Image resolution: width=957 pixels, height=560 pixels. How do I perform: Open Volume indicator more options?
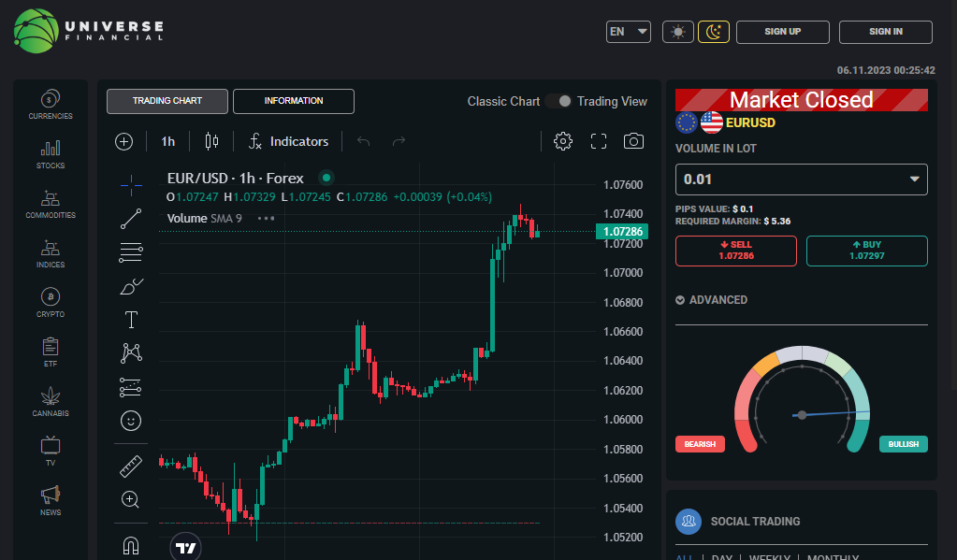266,219
